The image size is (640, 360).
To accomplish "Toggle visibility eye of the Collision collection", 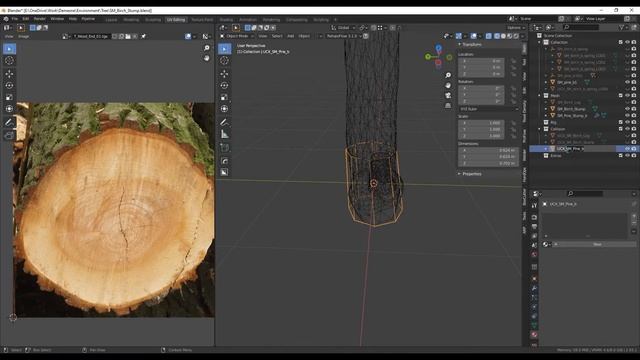I will 627,129.
